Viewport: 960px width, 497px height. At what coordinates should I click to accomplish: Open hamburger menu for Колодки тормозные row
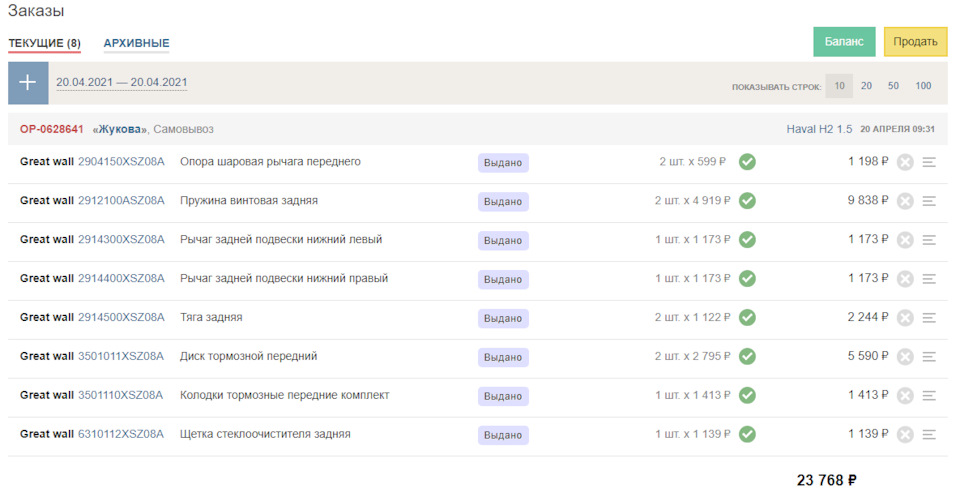[x=929, y=396]
